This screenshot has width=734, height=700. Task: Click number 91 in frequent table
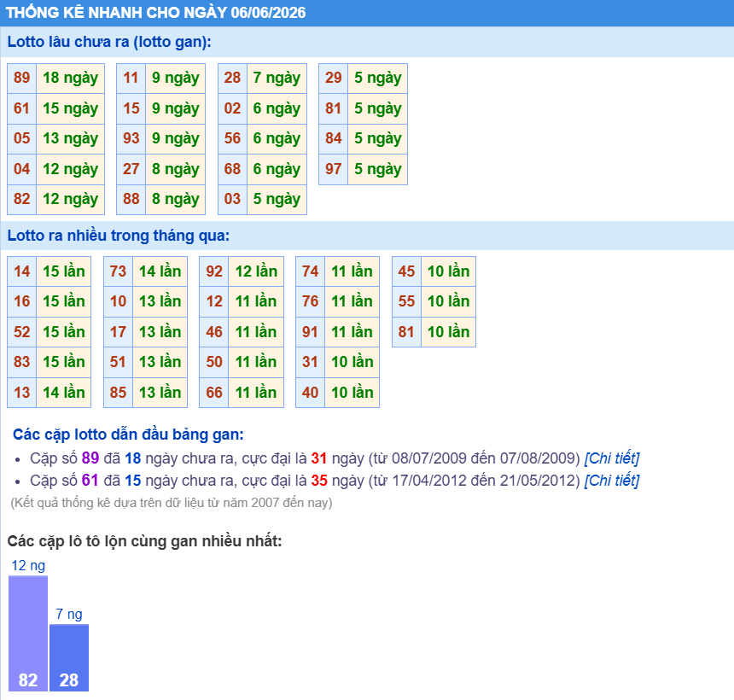tap(311, 332)
